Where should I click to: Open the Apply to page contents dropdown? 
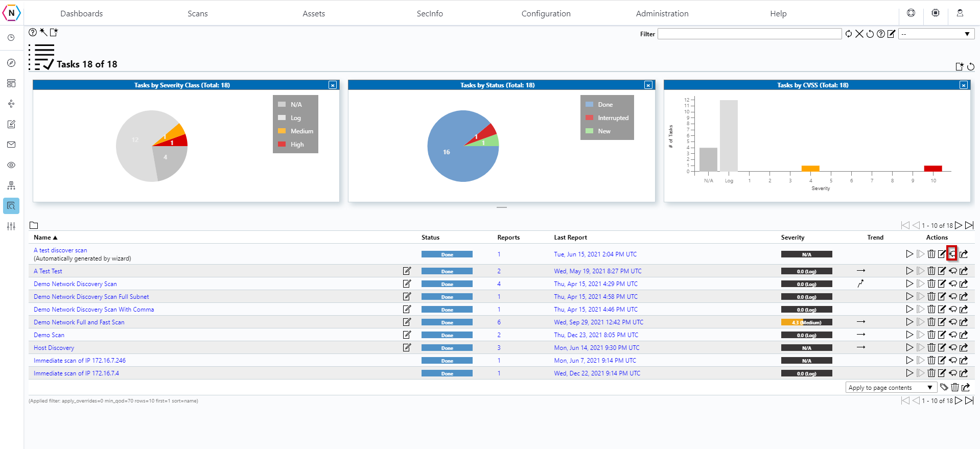coord(891,388)
